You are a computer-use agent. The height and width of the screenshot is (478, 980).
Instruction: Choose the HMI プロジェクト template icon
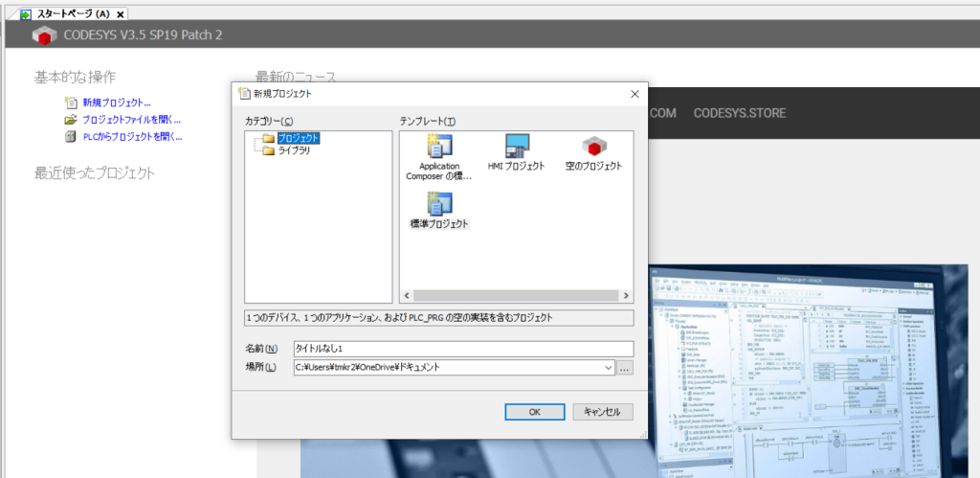click(517, 146)
